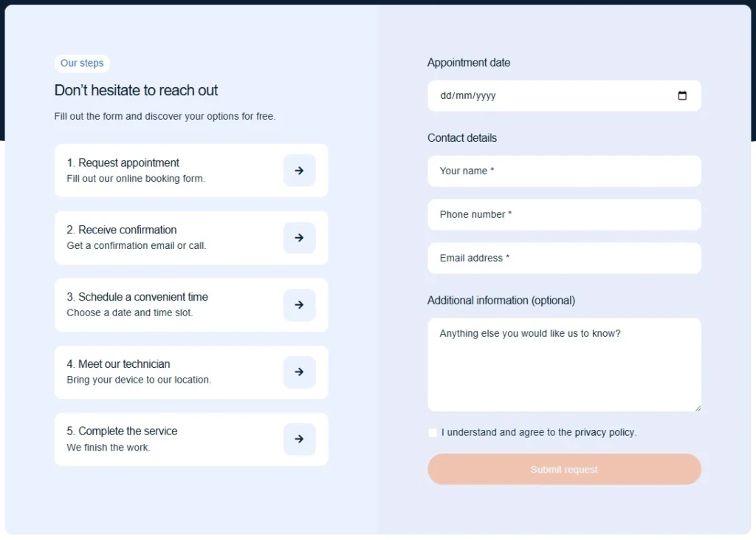Tick the privacy policy agreement checkbox
Image resolution: width=756 pixels, height=540 pixels.
433,433
